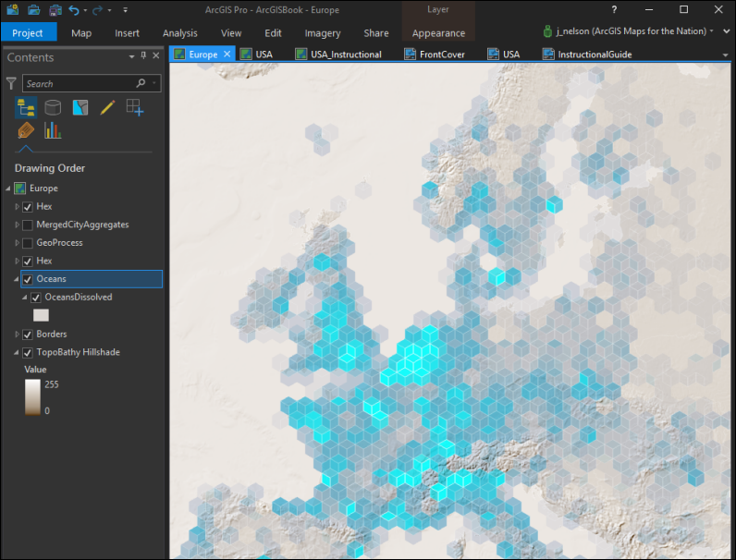Open the Imagery ribbon tab
736x560 pixels.
(x=323, y=33)
